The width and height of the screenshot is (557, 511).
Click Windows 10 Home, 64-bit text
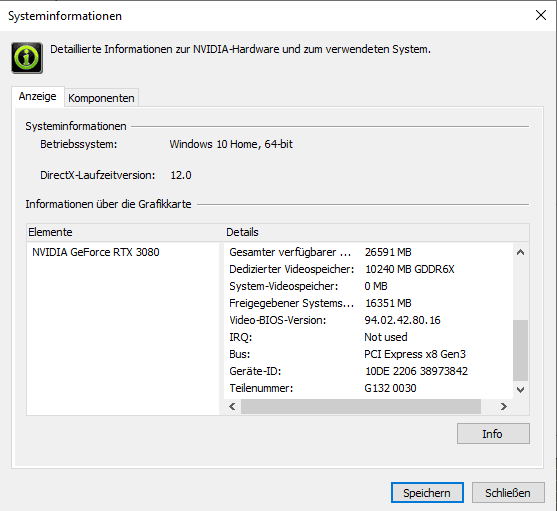pyautogui.click(x=231, y=144)
